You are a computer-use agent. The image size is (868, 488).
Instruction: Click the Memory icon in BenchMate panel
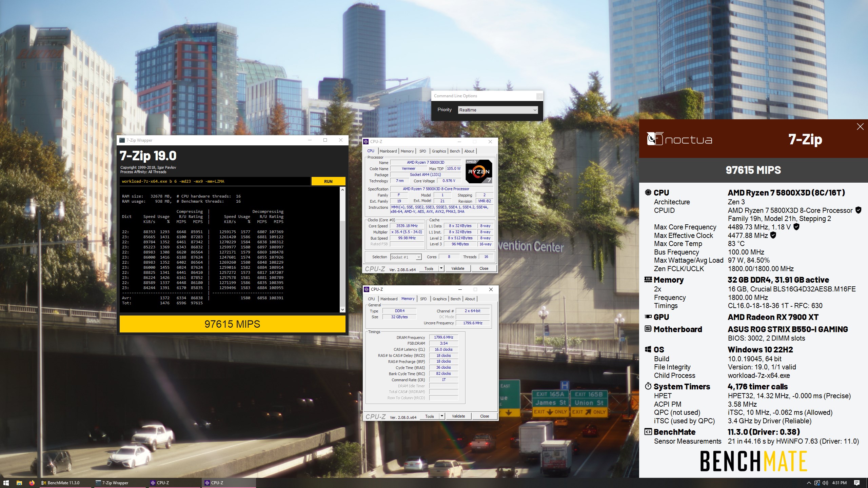[x=648, y=280]
